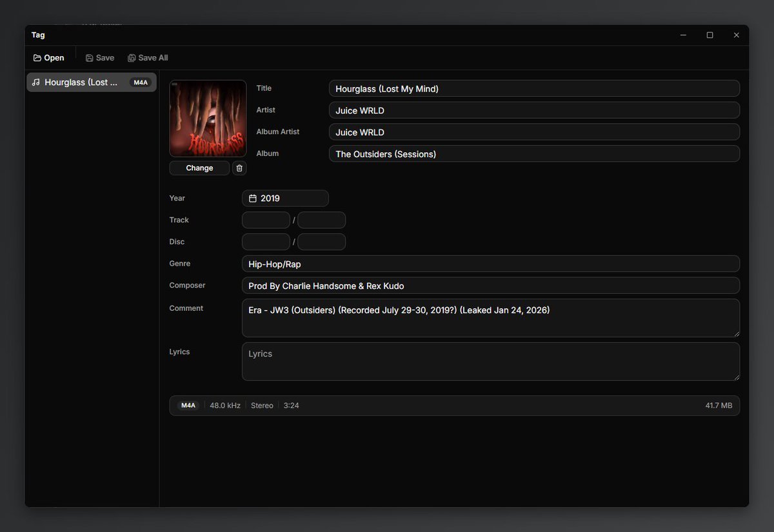
Task: Click the Composer label
Action: (187, 285)
